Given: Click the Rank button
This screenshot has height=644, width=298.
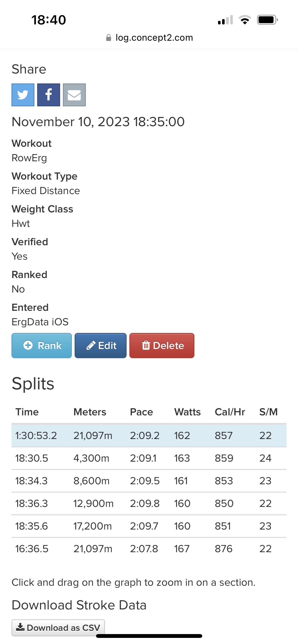Looking at the screenshot, I should [x=42, y=345].
